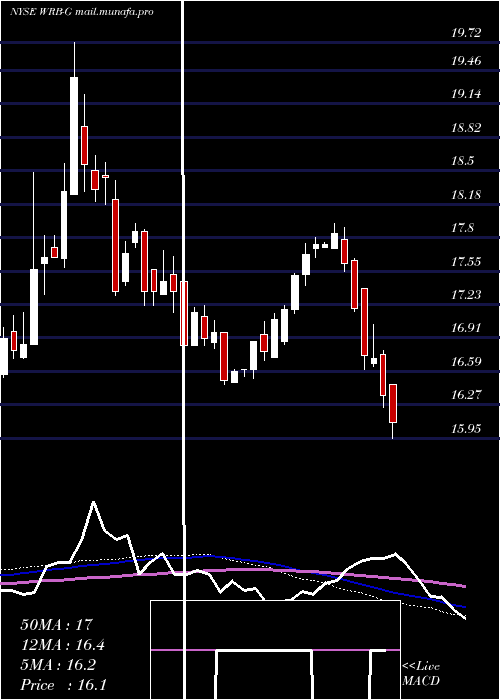Click the 18.5 price axis label
This screenshot has width=500, height=700.
[x=462, y=161]
